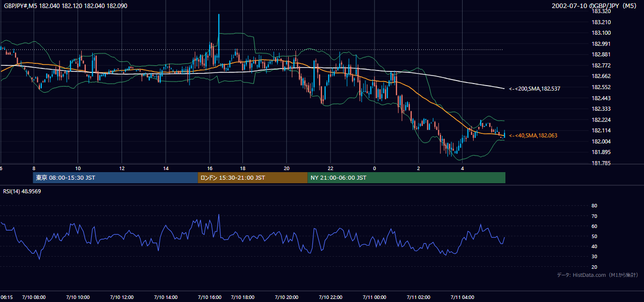Click hour label 14 under price chart

tap(166, 169)
